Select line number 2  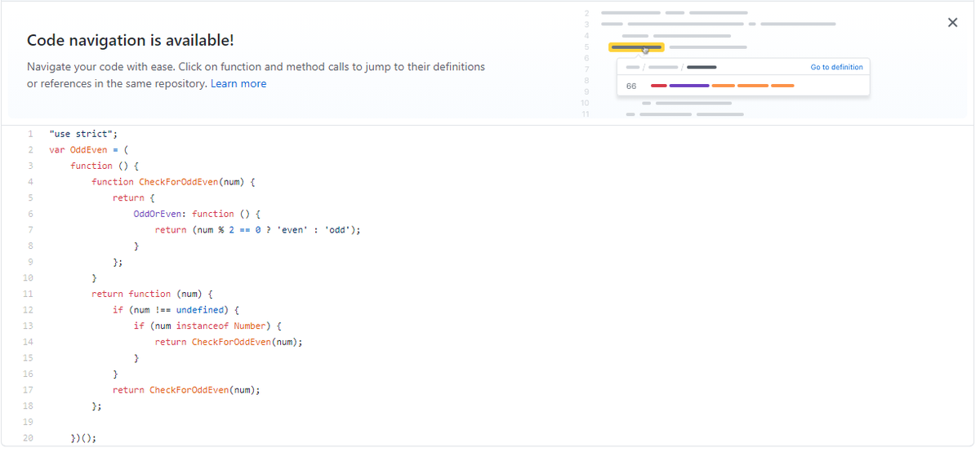29,150
